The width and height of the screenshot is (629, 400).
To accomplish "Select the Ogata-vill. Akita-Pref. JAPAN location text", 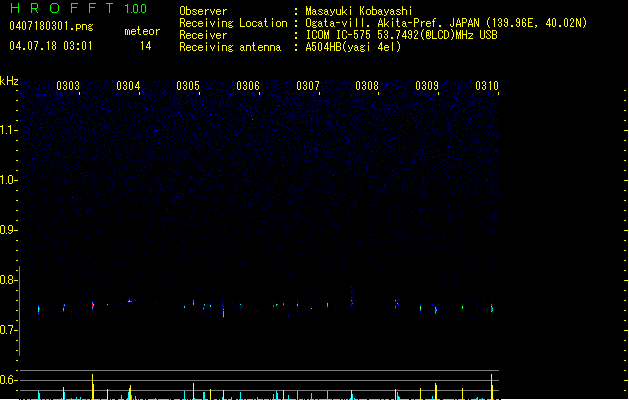I will coord(446,23).
